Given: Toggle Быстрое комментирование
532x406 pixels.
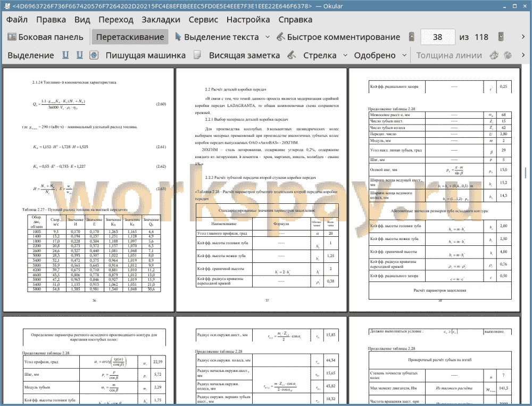Looking at the screenshot, I should tap(338, 37).
